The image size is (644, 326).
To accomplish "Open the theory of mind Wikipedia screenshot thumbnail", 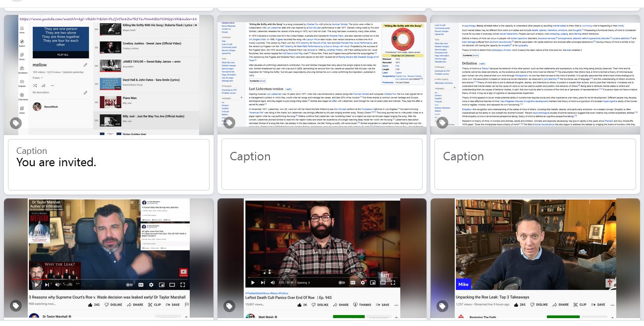I will (x=535, y=75).
